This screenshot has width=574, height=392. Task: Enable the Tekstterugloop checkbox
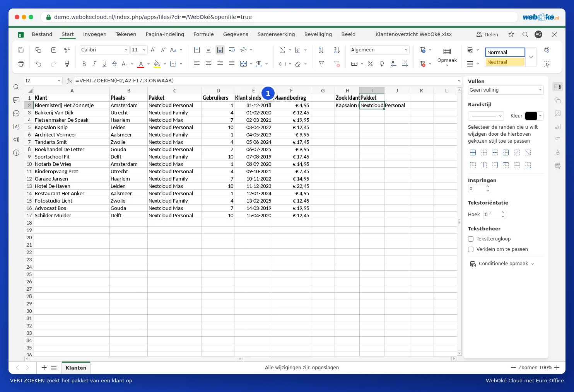pyautogui.click(x=471, y=239)
